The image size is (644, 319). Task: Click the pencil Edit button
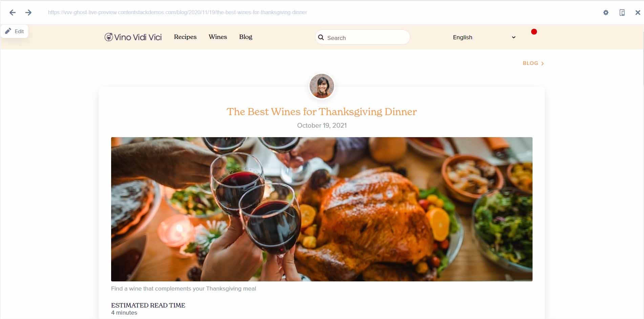point(15,31)
